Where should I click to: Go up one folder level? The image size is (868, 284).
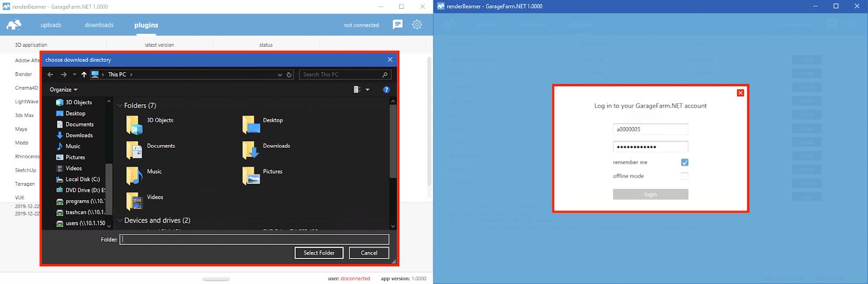point(84,74)
